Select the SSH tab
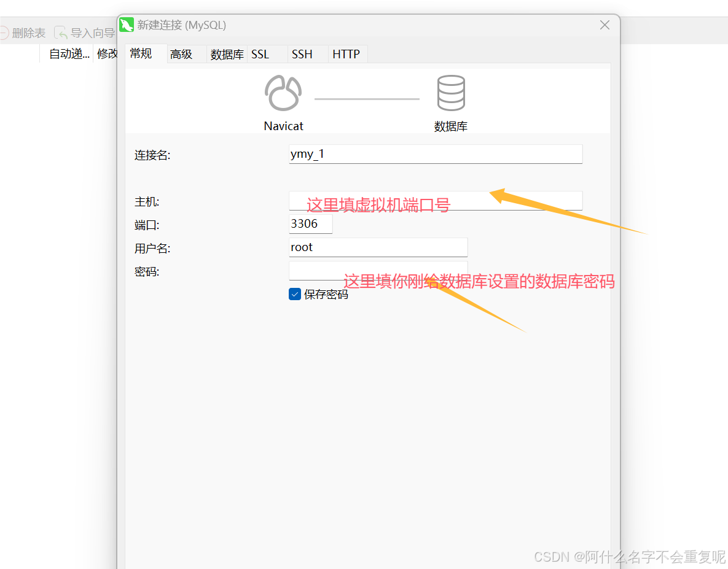728x569 pixels. point(307,54)
